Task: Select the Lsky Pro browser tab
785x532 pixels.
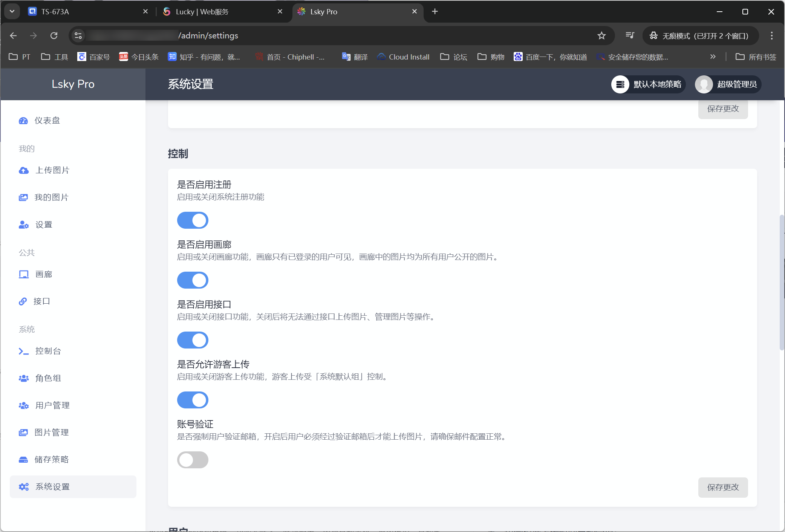Action: (x=357, y=12)
